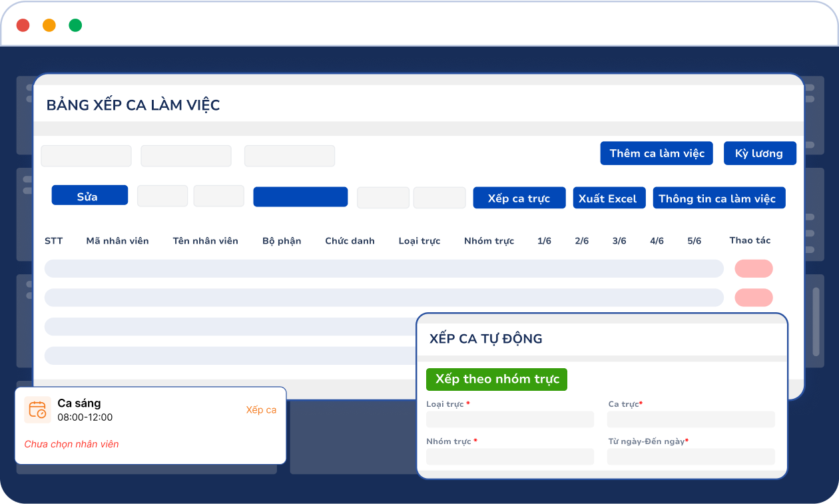Viewport: 839px width, 504px height.
Task: Export data with Xuất Excel button
Action: 609,198
